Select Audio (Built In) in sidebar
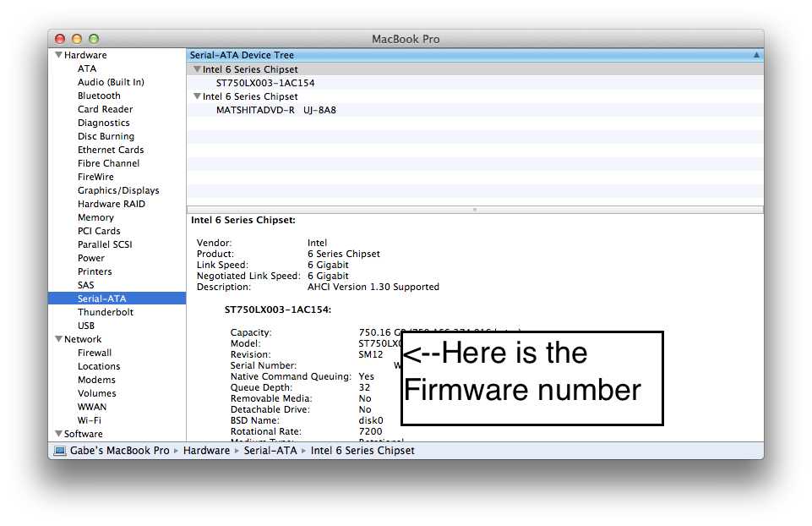812x526 pixels. (111, 82)
